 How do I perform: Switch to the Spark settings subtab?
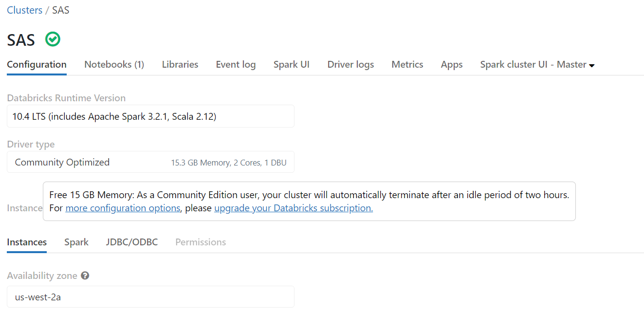[x=76, y=242]
